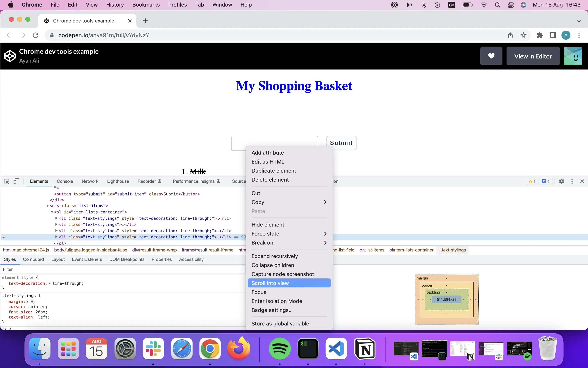588x368 pixels.
Task: Expand the selected li text-stylings node
Action: [x=56, y=237]
